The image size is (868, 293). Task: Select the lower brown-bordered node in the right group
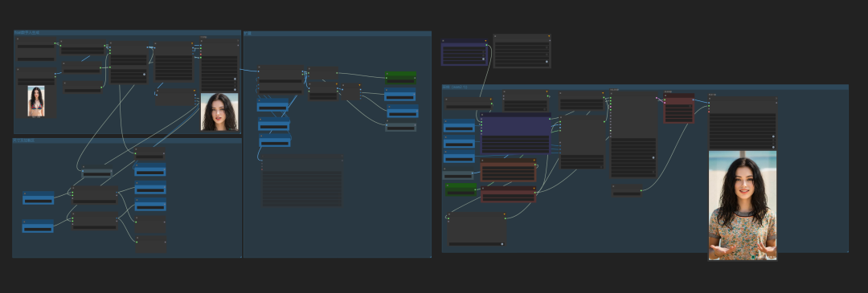(508, 194)
